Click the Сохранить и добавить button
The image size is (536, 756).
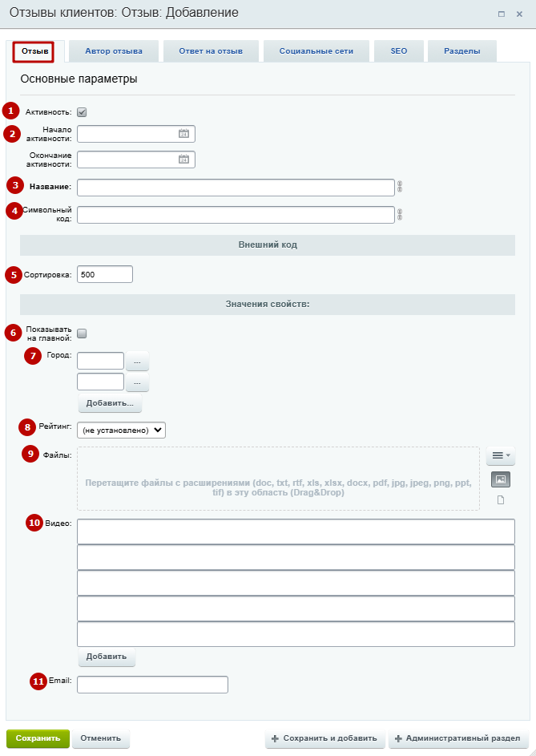point(324,738)
